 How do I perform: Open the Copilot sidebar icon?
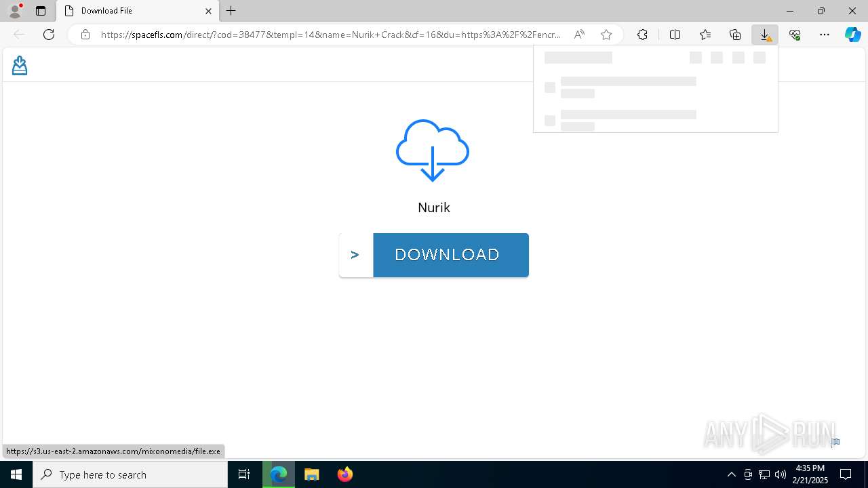point(852,35)
